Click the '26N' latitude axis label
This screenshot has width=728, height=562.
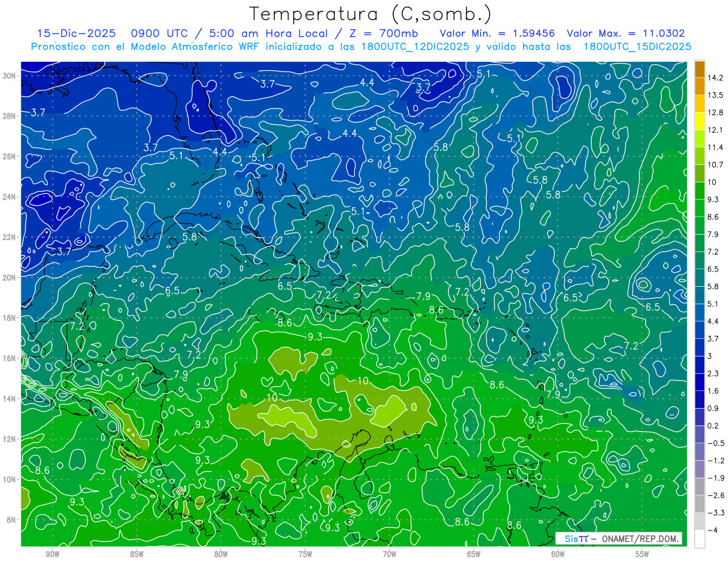[10, 156]
